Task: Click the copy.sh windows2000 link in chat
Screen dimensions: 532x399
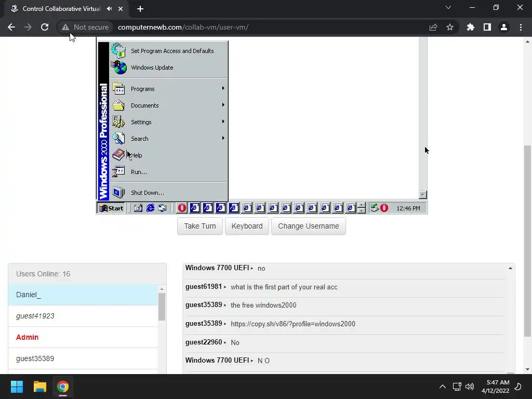Action: [293, 324]
